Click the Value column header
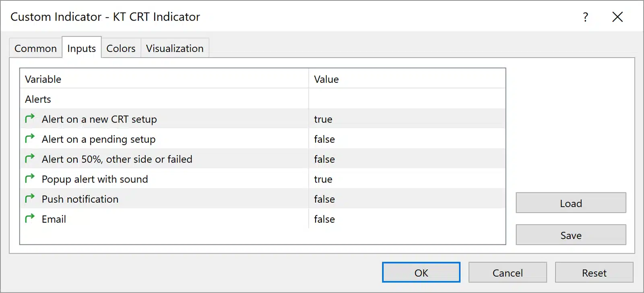Image resolution: width=644 pixels, height=293 pixels. pos(407,79)
